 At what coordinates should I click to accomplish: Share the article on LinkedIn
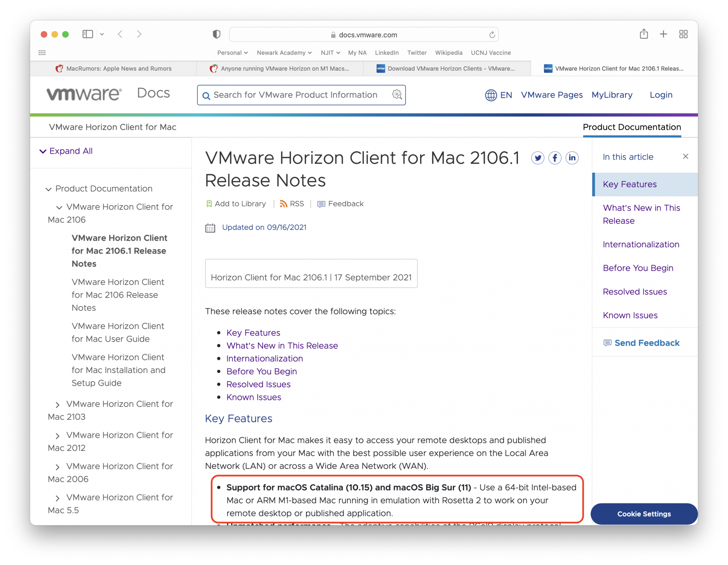click(x=572, y=158)
